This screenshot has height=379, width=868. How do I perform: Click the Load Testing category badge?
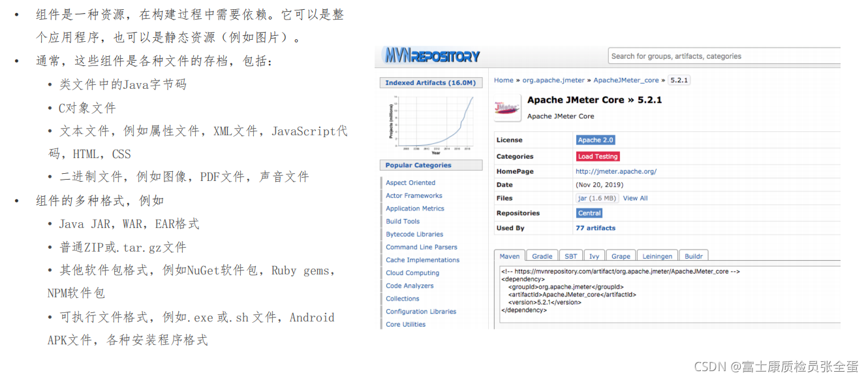[598, 156]
